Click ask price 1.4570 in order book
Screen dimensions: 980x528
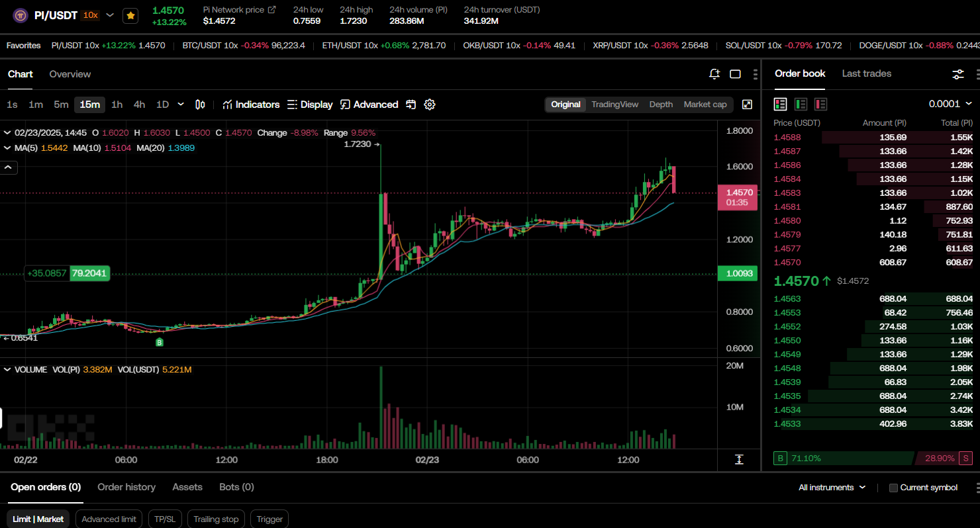pyautogui.click(x=787, y=263)
